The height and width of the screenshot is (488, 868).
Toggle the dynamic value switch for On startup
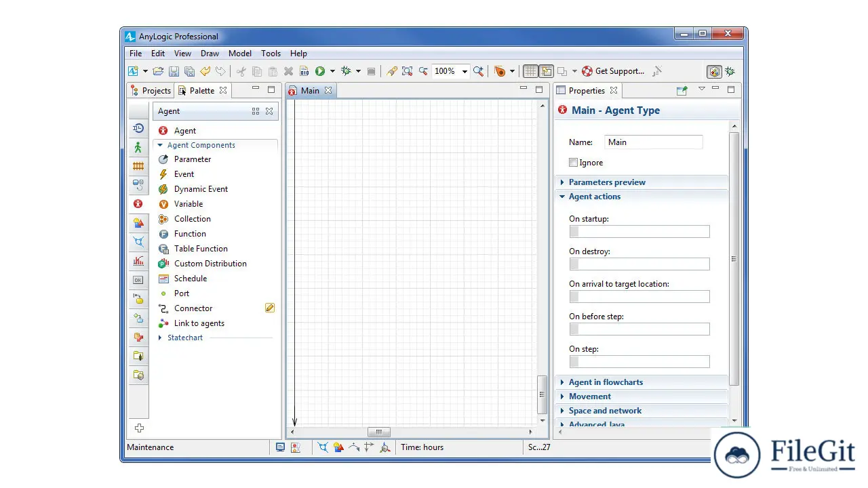tap(574, 232)
